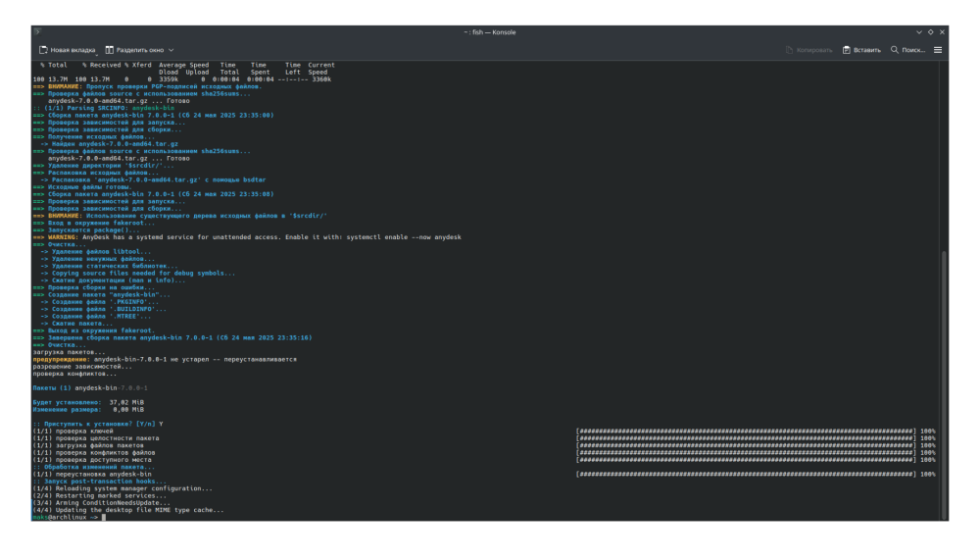The image size is (980, 558).
Task: Click the 'загрузка пакетов...' line
Action: [x=69, y=352]
